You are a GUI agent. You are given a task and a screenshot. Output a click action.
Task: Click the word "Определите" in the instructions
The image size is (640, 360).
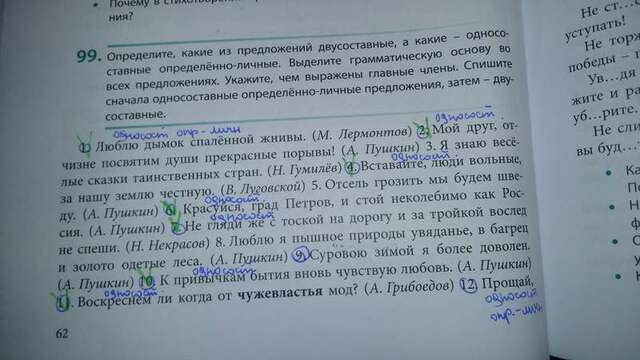[x=141, y=55]
